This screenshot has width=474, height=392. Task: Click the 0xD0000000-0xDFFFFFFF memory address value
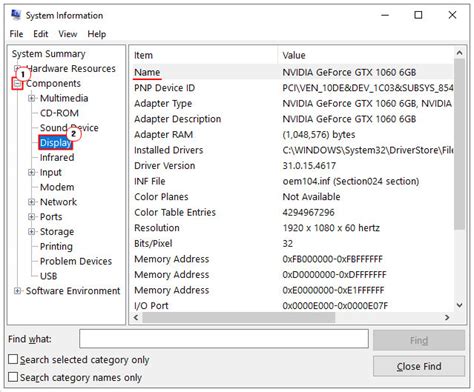point(334,275)
